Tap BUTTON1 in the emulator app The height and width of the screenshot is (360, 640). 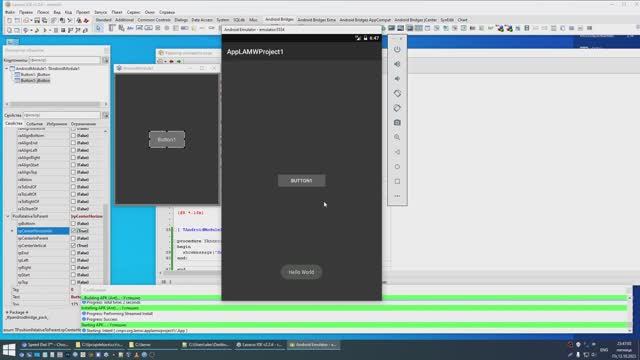click(x=302, y=180)
